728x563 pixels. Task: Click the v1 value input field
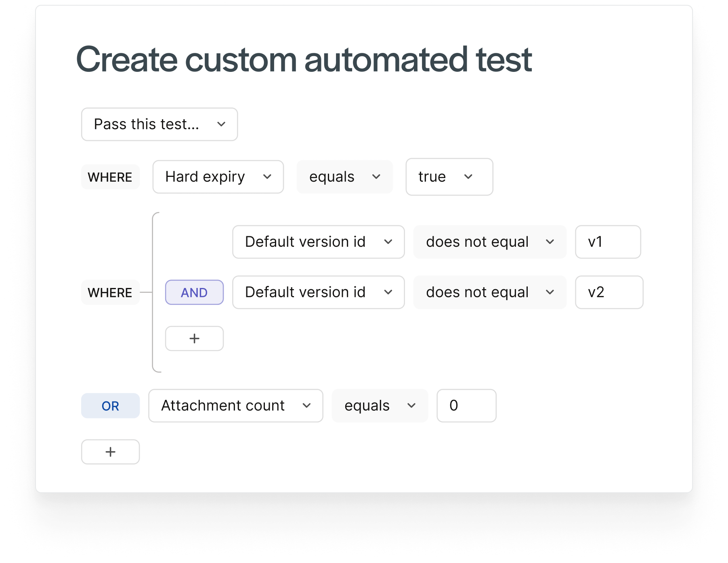[608, 242]
